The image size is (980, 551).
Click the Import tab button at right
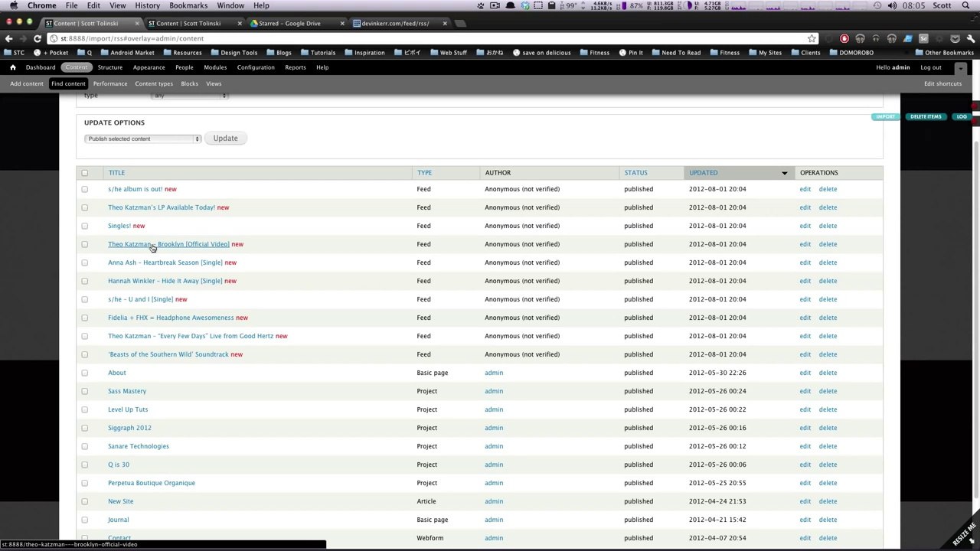pos(885,117)
